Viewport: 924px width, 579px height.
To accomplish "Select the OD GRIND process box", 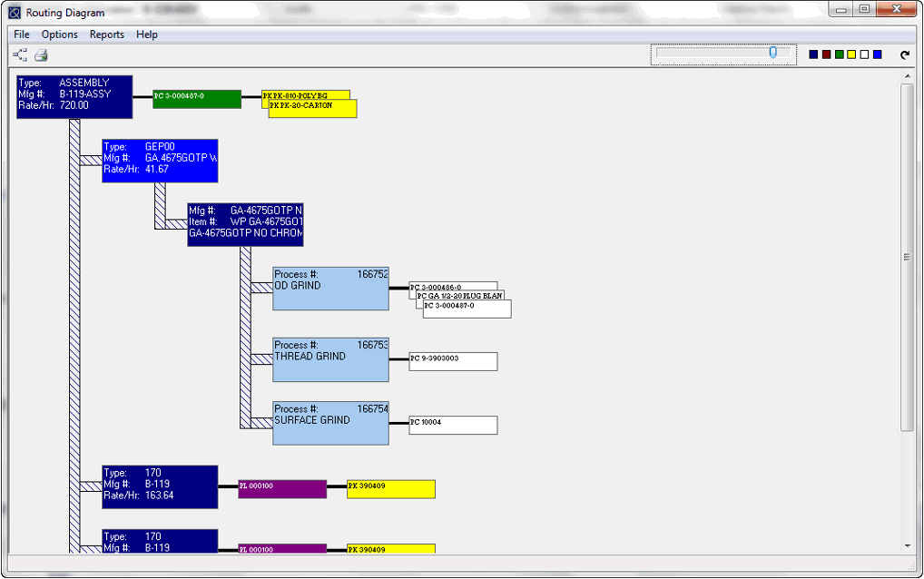I will tap(330, 289).
